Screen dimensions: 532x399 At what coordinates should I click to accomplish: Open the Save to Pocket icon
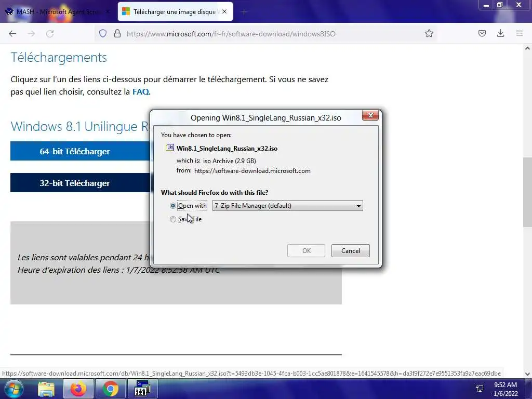[482, 33]
